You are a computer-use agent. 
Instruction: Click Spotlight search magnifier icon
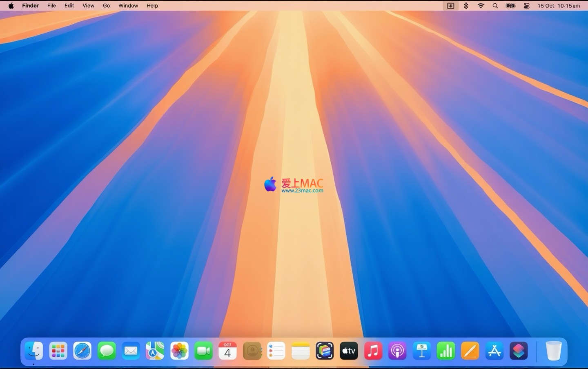click(x=495, y=6)
